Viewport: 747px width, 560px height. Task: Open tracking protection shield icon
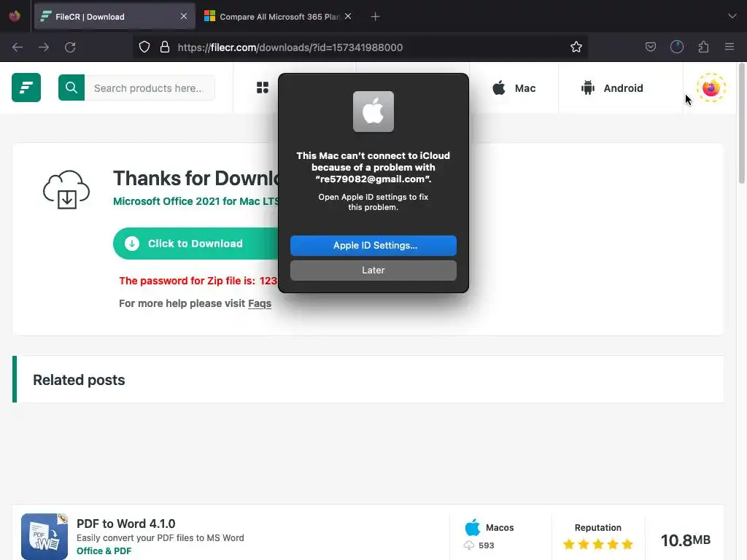pyautogui.click(x=144, y=47)
